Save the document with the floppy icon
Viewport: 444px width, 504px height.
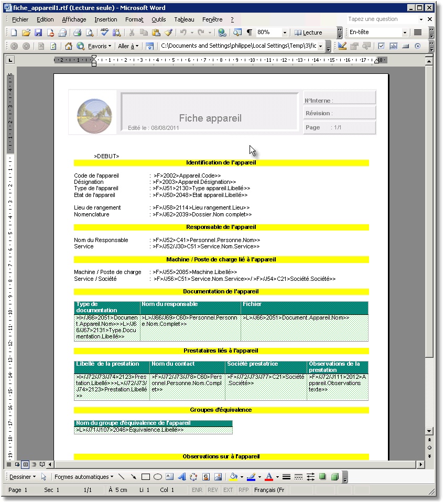pyautogui.click(x=38, y=32)
